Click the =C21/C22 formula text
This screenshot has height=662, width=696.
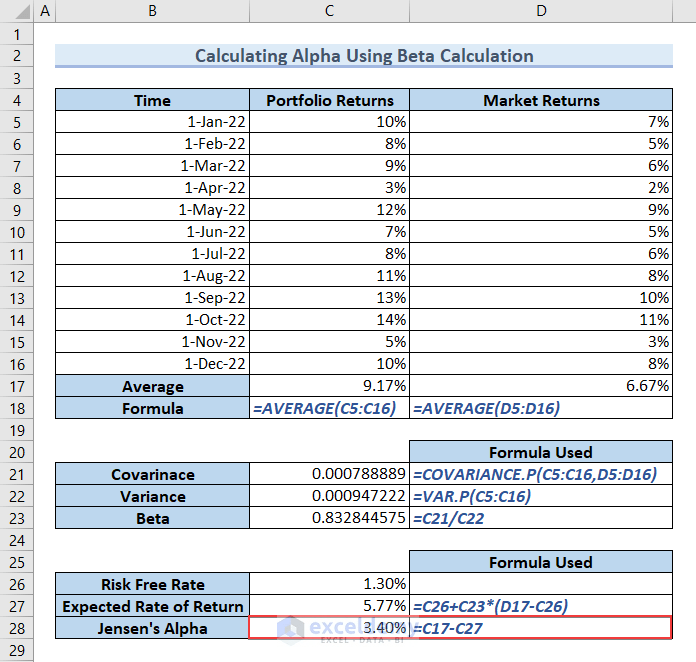pyautogui.click(x=448, y=519)
